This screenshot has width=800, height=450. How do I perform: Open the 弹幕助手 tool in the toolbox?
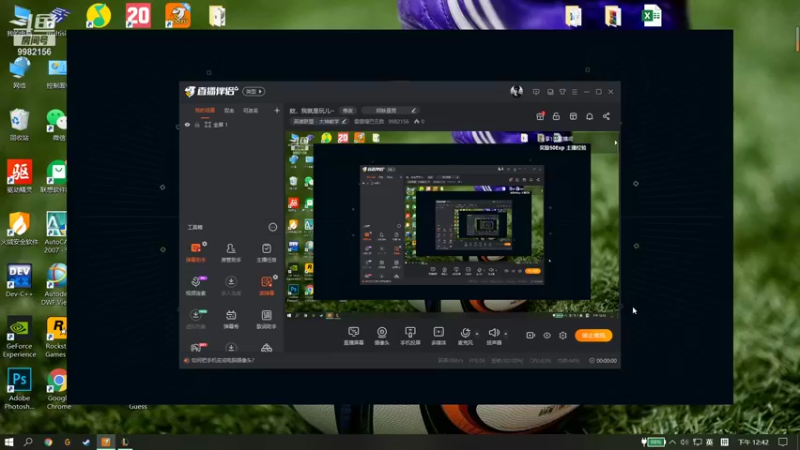[195, 253]
